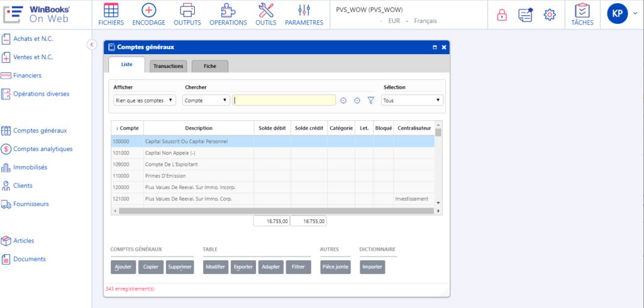Click the grid horizontal scrollbar

277,211
